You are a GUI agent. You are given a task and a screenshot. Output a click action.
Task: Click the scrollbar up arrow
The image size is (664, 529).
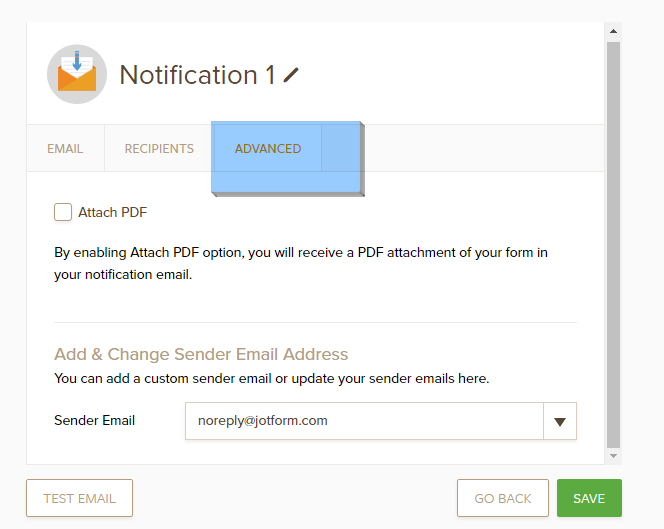click(x=613, y=32)
